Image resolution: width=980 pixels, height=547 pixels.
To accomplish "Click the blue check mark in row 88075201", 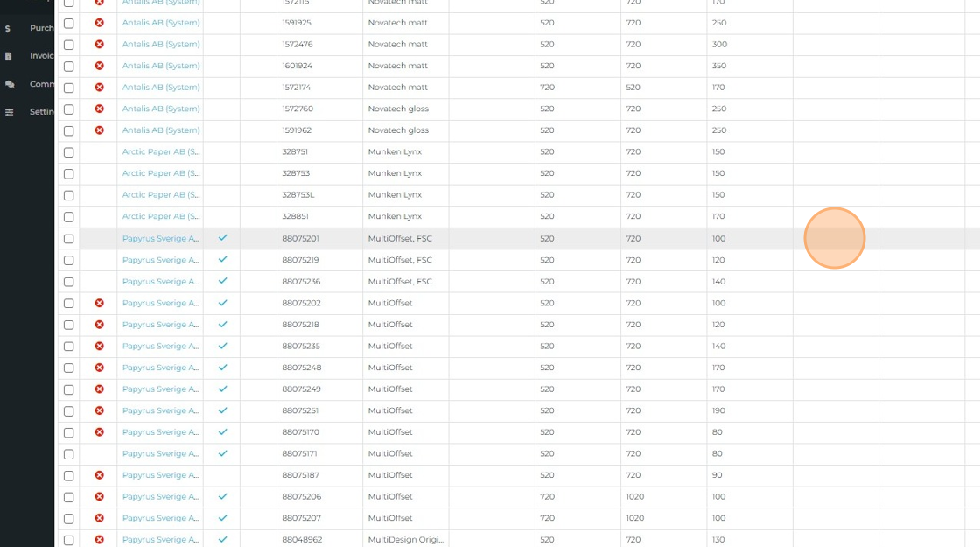I will 222,238.
